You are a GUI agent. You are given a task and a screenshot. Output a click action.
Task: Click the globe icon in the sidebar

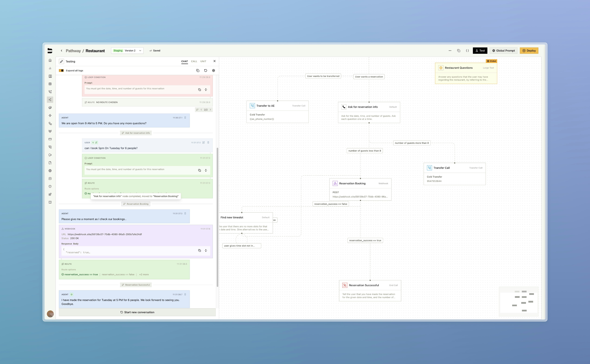click(x=50, y=170)
